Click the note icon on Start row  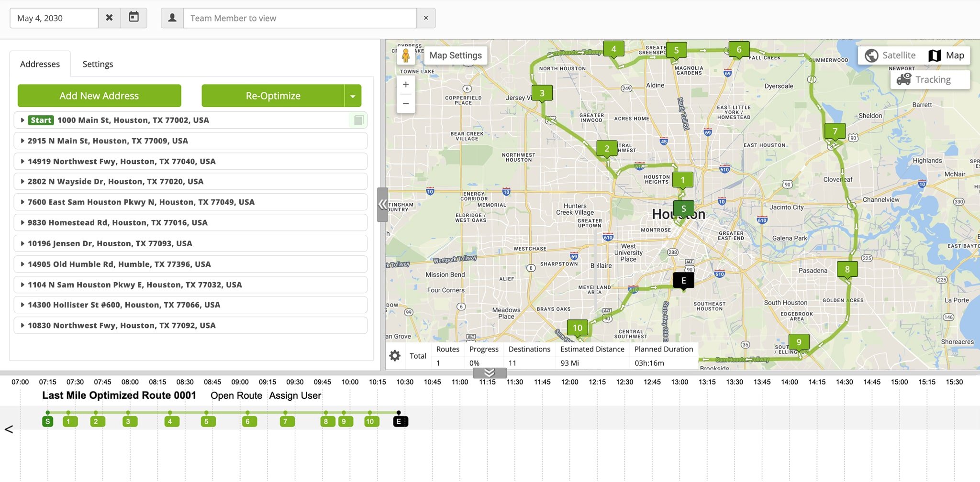(358, 120)
